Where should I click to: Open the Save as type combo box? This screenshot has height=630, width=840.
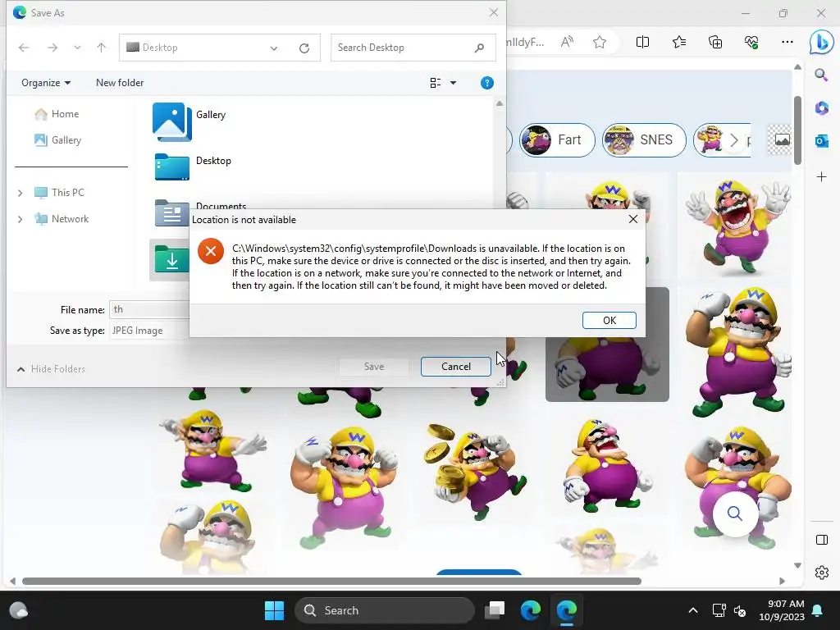point(149,331)
